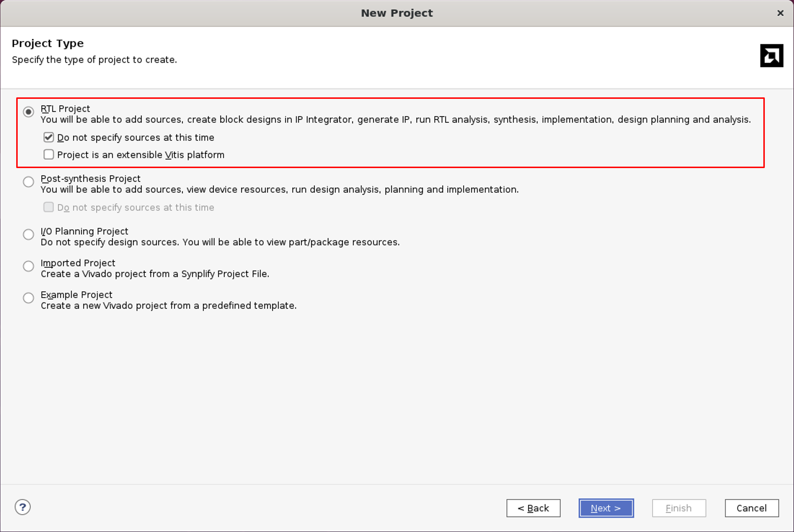Choose the Example Project radio button
The width and height of the screenshot is (794, 532).
[x=28, y=298]
